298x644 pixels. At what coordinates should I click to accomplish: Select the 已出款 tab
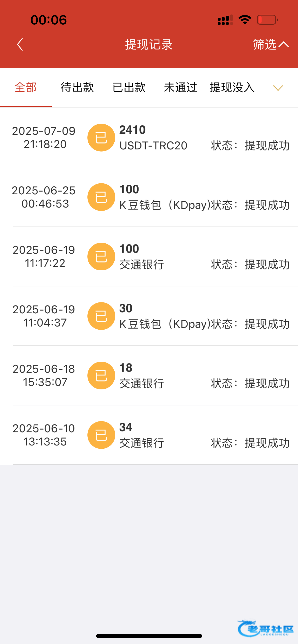coord(129,87)
